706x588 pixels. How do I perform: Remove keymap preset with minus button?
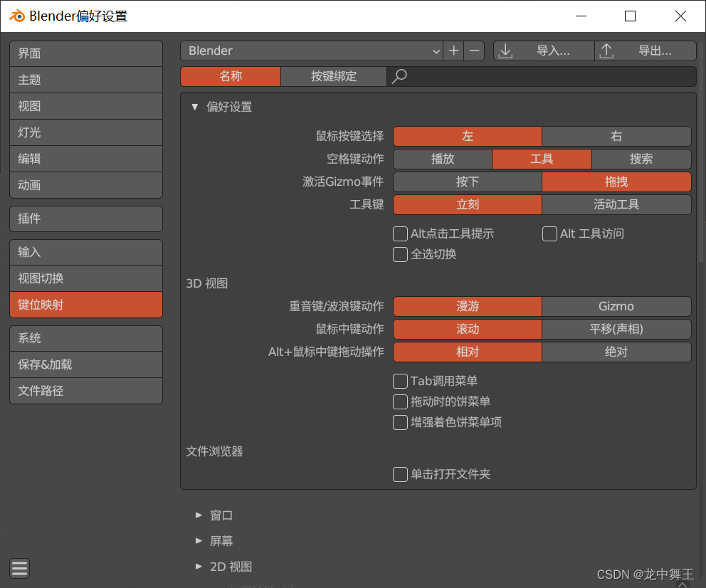(x=474, y=51)
